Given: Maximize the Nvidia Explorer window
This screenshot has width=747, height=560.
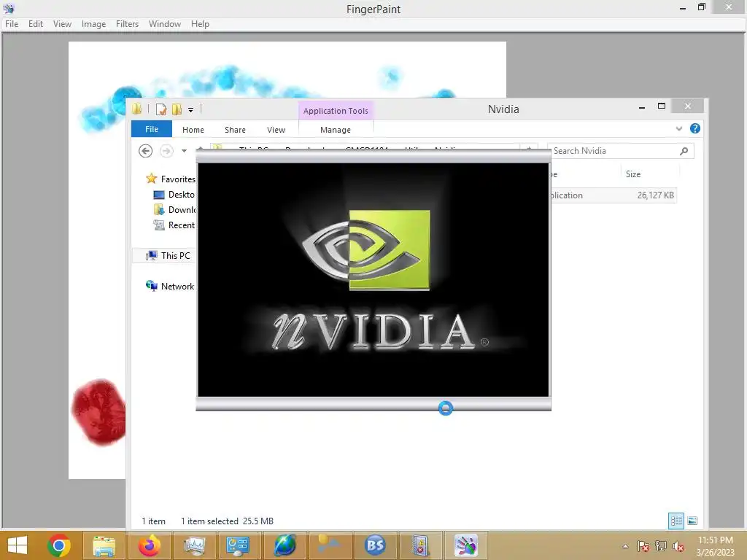Looking at the screenshot, I should [661, 106].
